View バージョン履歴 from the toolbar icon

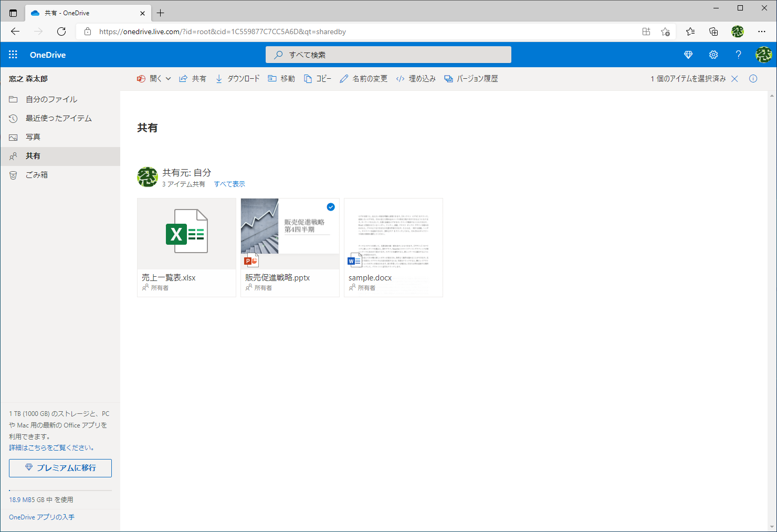[x=448, y=78]
